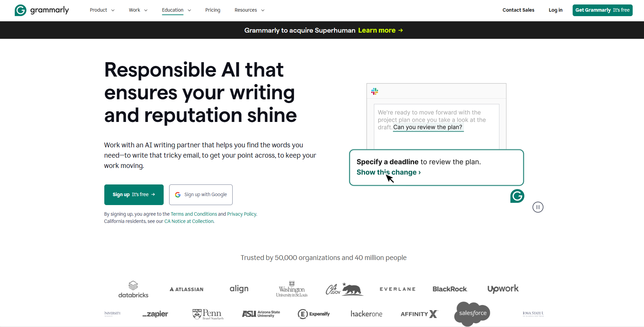This screenshot has width=644, height=327.
Task: Go to the Pricing page
Action: click(213, 10)
